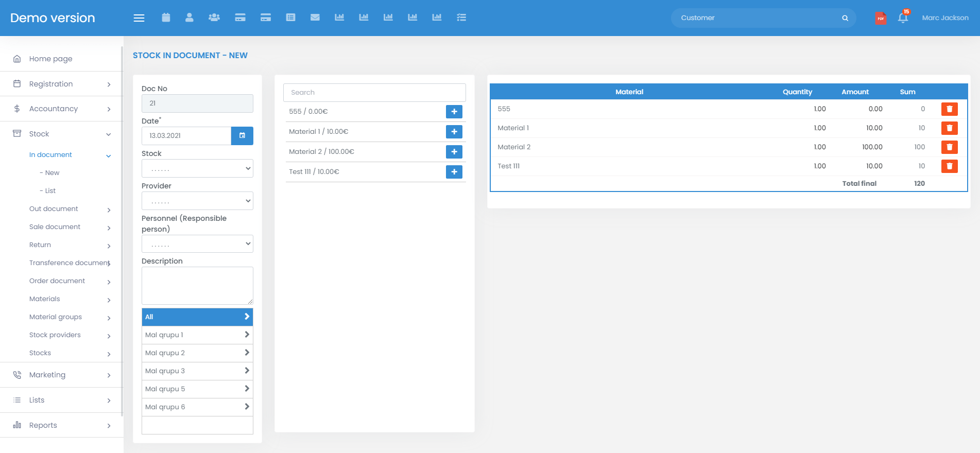Open the notifications bell icon
The height and width of the screenshot is (453, 980).
[902, 18]
